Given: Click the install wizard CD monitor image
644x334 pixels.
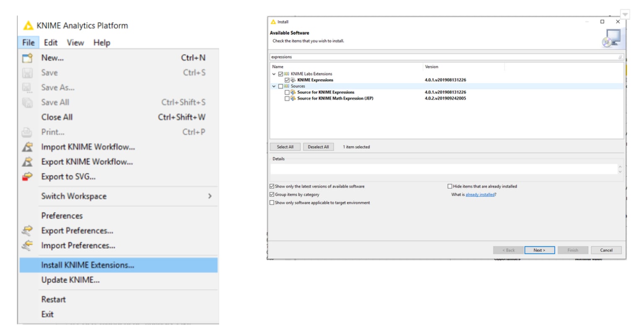Looking at the screenshot, I should [611, 38].
